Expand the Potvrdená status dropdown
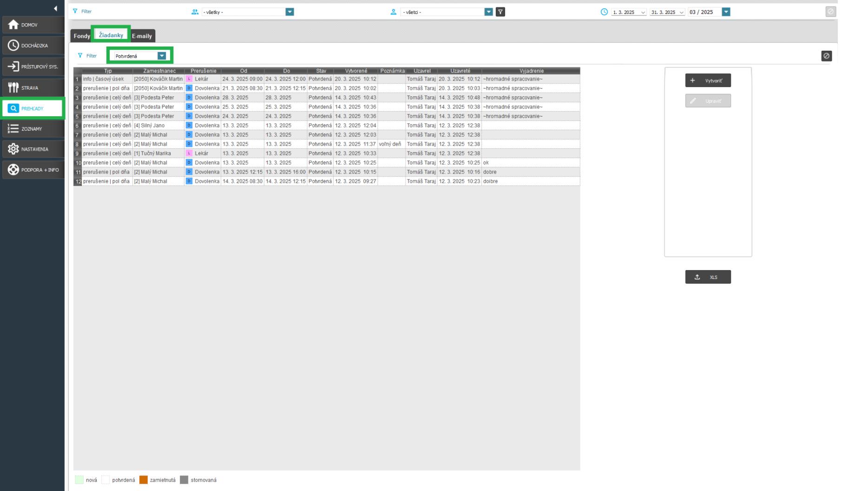This screenshot has width=868, height=491. (x=162, y=56)
